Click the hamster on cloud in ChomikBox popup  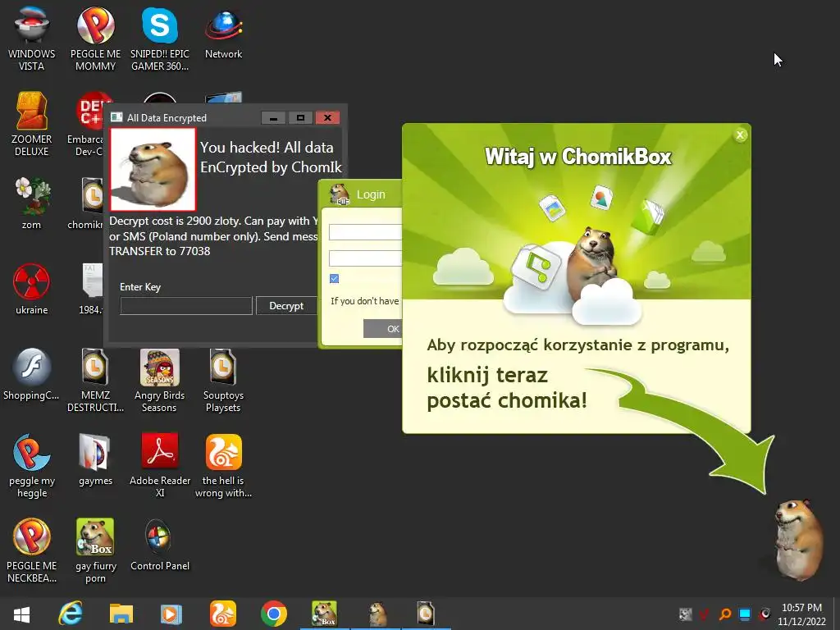(591, 262)
